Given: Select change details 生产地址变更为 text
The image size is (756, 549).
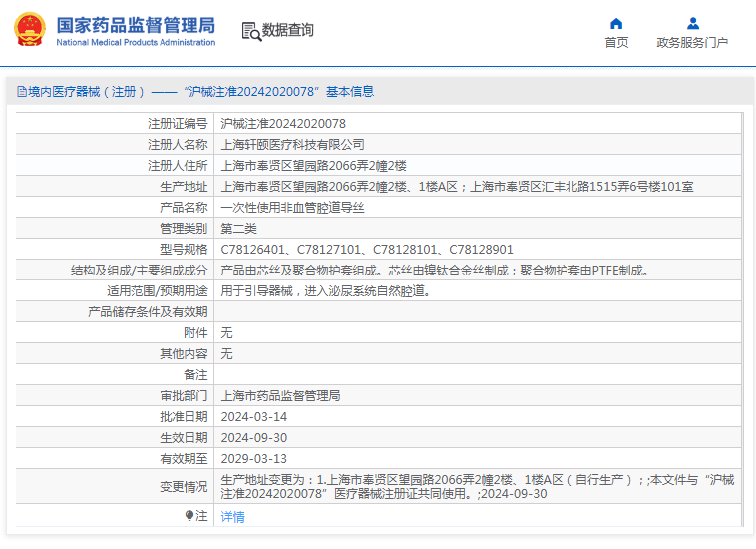Looking at the screenshot, I should [x=478, y=487].
